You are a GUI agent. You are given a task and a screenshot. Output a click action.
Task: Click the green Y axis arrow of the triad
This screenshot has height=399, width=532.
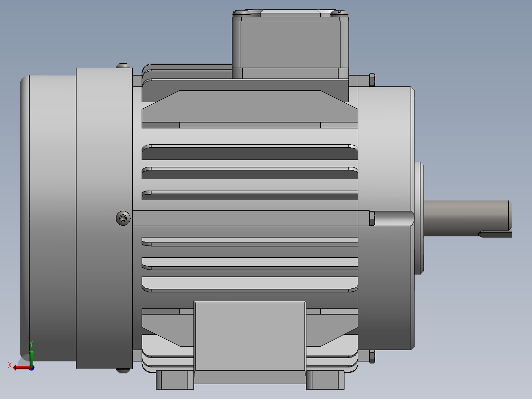tap(31, 358)
